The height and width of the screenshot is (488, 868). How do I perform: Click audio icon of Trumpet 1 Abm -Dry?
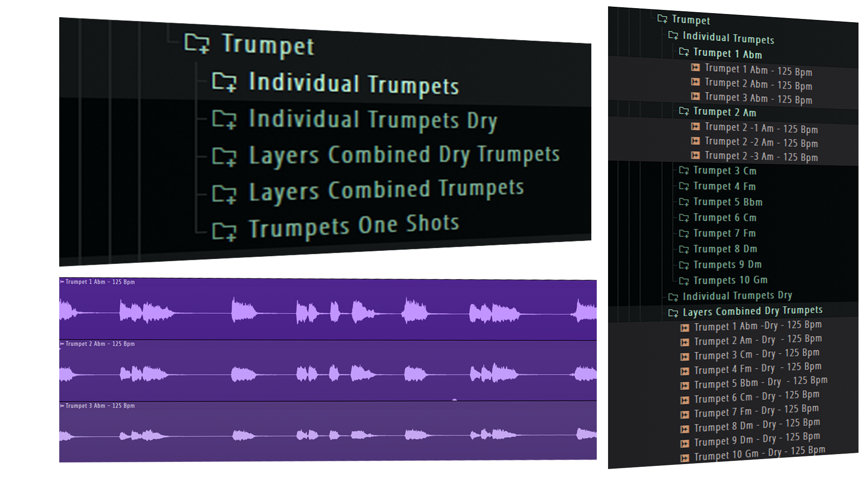coord(685,328)
